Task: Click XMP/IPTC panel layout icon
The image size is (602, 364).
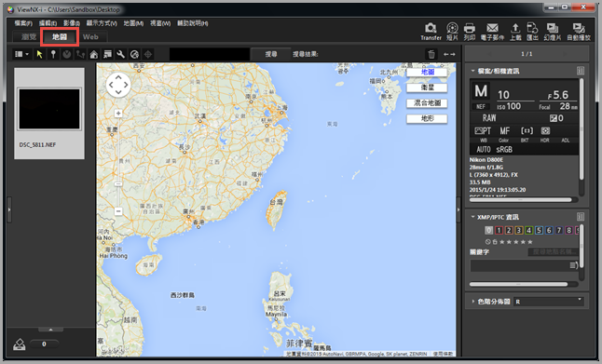Action: coord(581,217)
